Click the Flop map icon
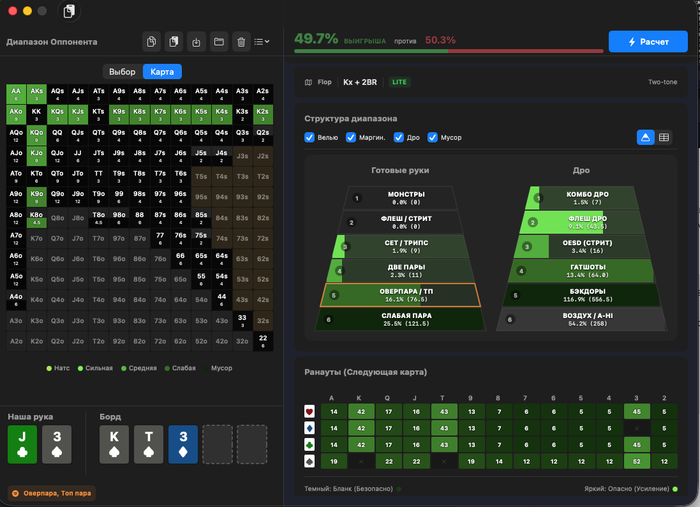700x507 pixels. click(x=308, y=82)
